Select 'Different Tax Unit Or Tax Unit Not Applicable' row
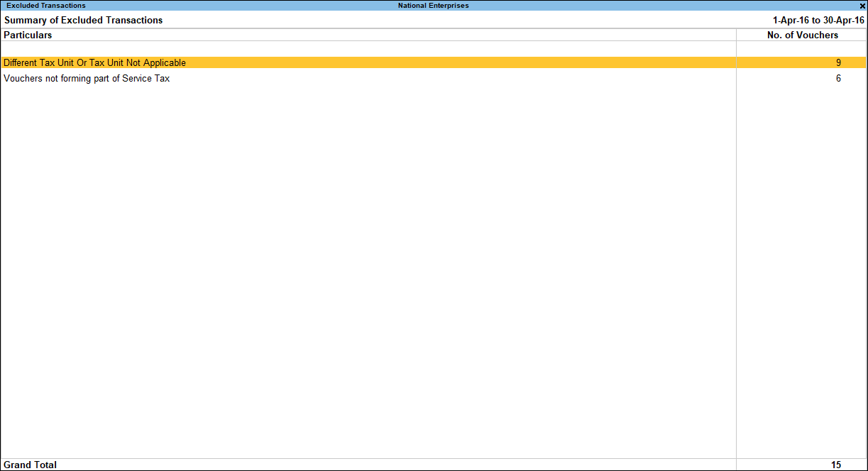Viewport: 868px width, 471px height. coord(433,62)
